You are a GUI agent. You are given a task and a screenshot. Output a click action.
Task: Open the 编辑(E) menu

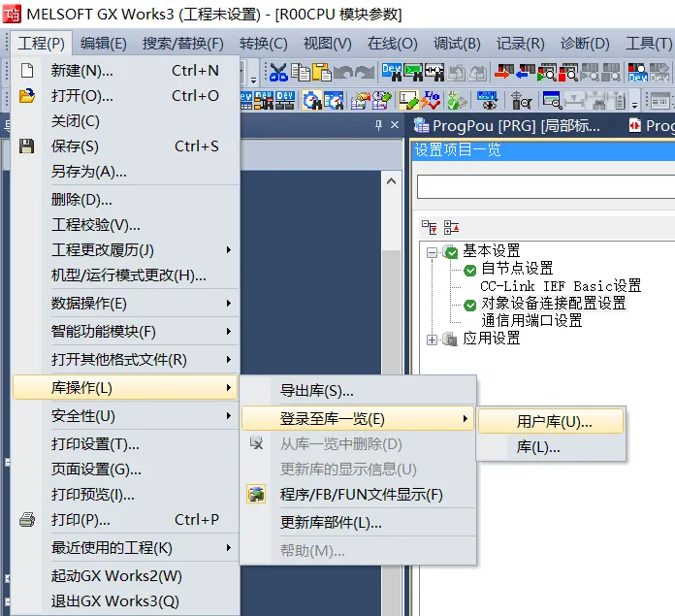(x=104, y=44)
